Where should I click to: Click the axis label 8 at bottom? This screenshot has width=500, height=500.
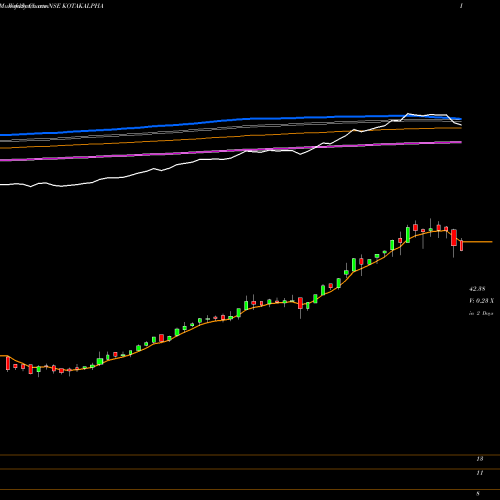[x=478, y=494]
